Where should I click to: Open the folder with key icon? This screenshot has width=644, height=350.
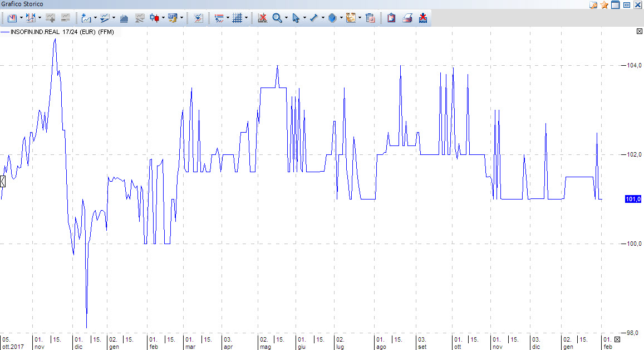(x=593, y=4)
